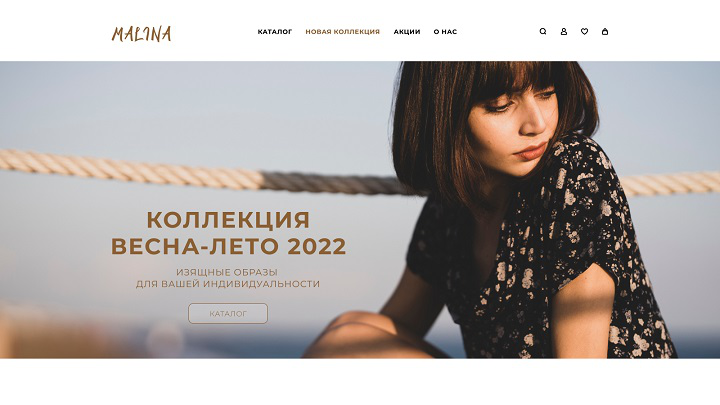Image resolution: width=720 pixels, height=405 pixels.
Task: Go to the АКЦИИ menu item
Action: click(407, 32)
